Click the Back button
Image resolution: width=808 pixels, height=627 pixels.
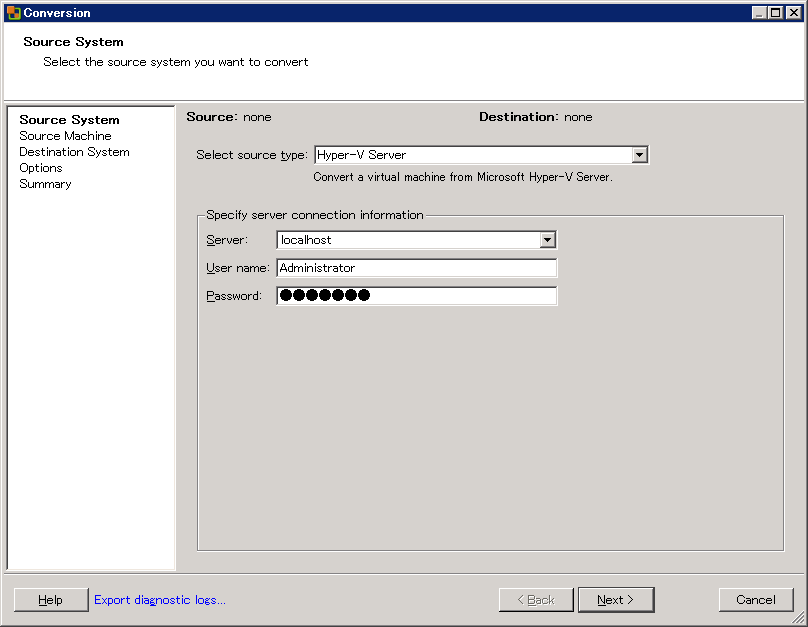[536, 600]
